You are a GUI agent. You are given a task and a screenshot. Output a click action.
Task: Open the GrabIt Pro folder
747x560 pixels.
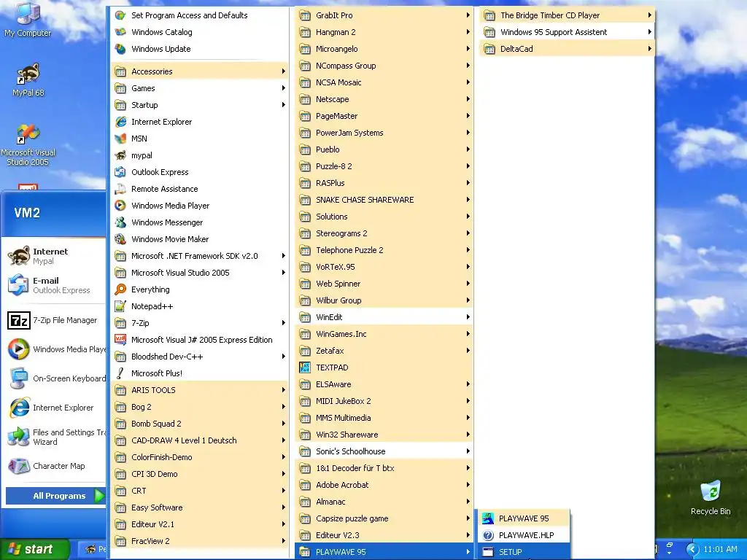coord(384,15)
